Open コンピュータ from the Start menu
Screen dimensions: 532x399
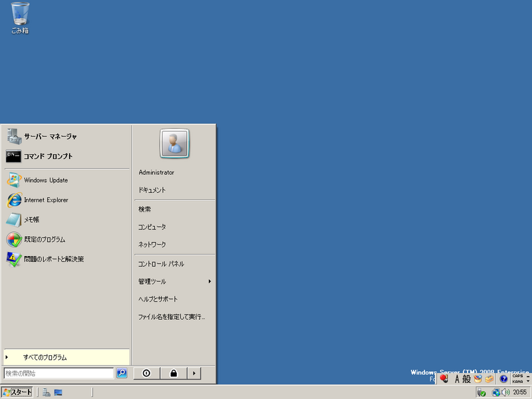coord(175,227)
